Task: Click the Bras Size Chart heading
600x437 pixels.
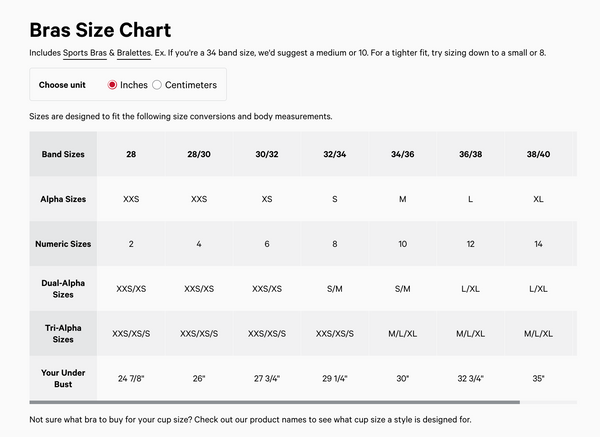Action: 100,30
